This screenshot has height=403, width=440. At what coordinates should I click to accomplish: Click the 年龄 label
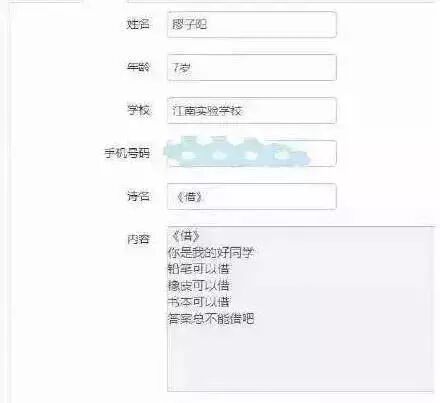pos(138,67)
